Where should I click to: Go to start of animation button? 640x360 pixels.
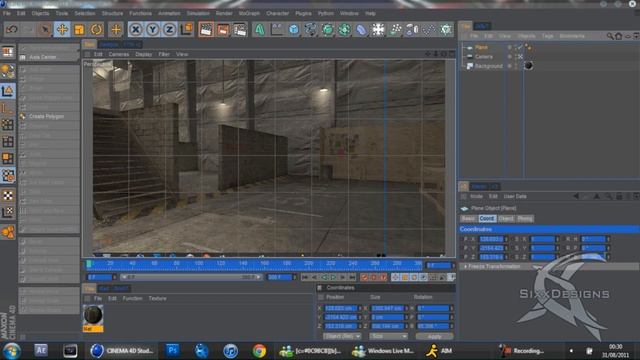pyautogui.click(x=305, y=278)
